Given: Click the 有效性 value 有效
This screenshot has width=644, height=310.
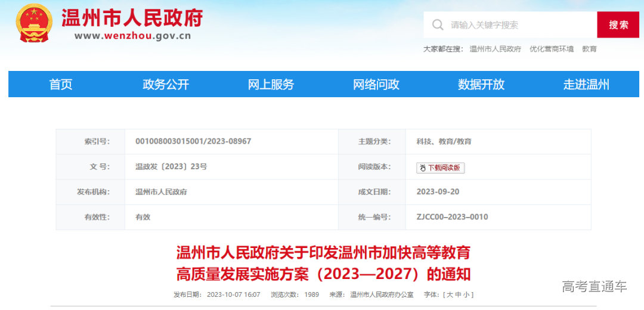Looking at the screenshot, I should (143, 217).
